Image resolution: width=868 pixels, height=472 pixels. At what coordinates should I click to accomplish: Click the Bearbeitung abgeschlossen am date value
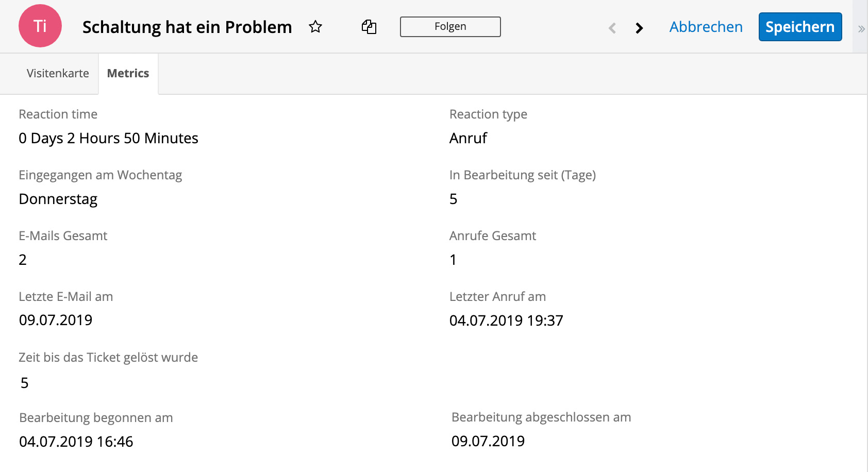pyautogui.click(x=488, y=441)
